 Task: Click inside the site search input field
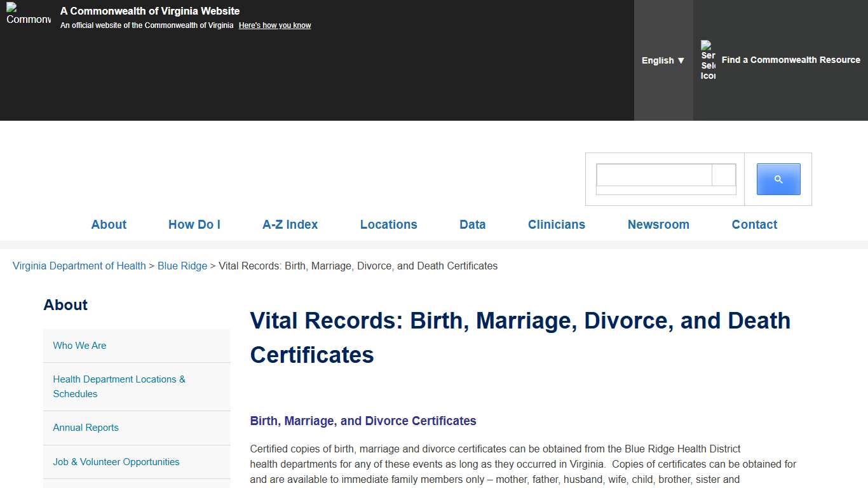coord(653,175)
